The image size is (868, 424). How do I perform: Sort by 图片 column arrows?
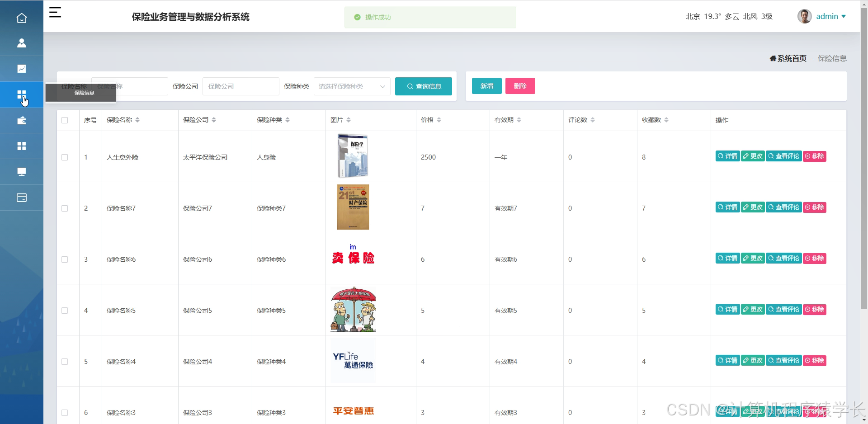(x=349, y=120)
